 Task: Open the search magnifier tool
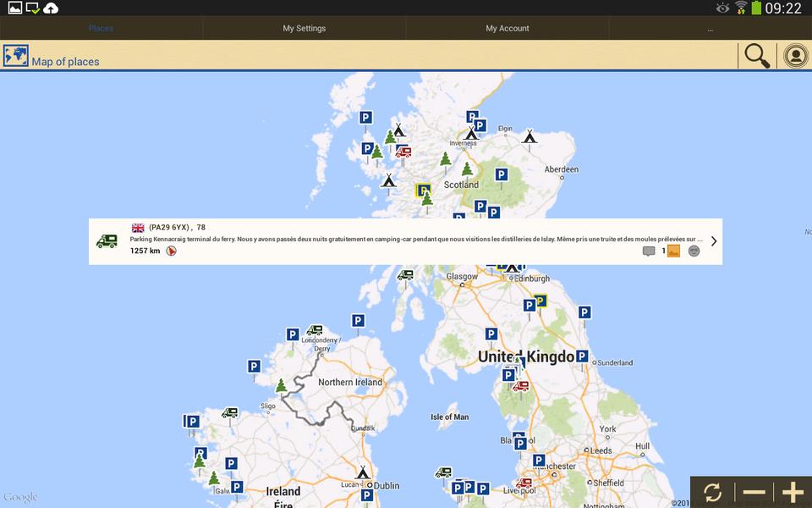click(x=757, y=56)
